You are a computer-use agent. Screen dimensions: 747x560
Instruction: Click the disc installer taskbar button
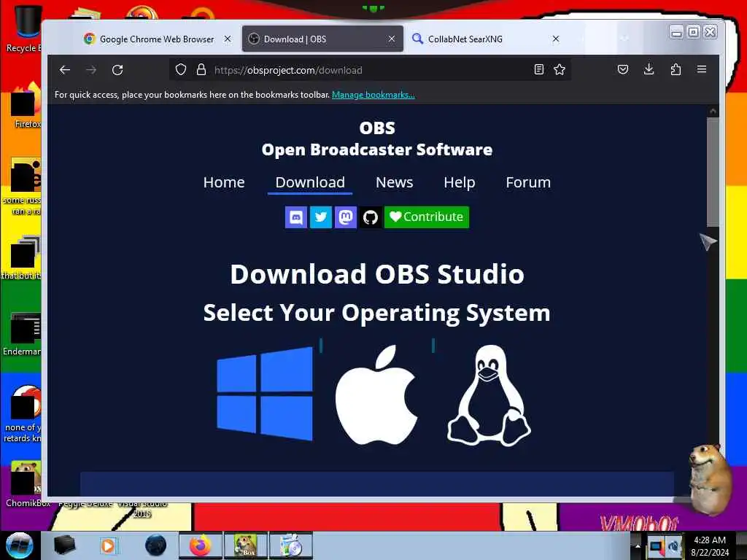coord(291,545)
